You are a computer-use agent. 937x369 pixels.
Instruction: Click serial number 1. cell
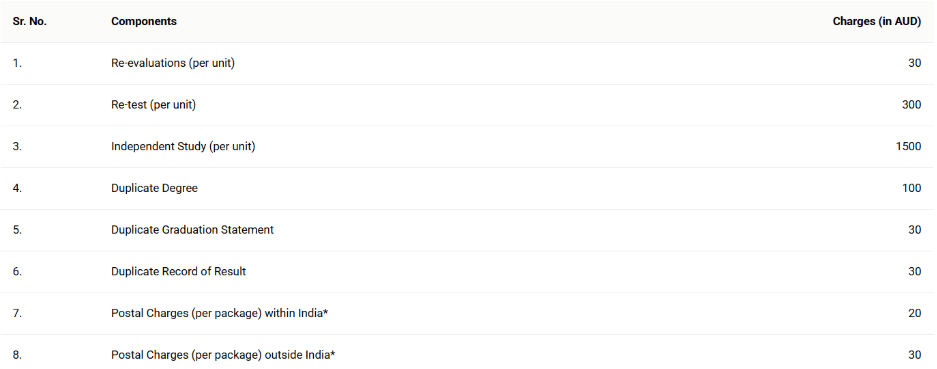coord(17,63)
